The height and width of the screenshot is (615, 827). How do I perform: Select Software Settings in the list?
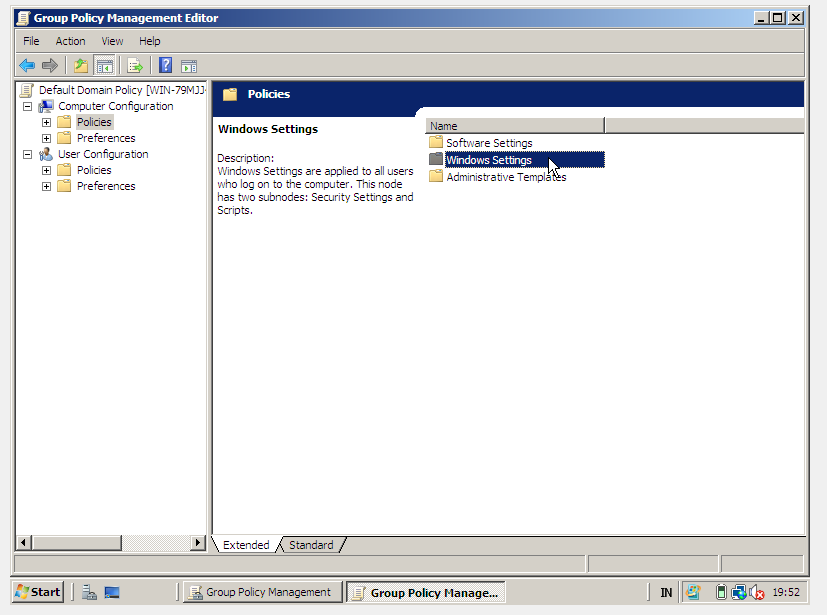pos(489,143)
